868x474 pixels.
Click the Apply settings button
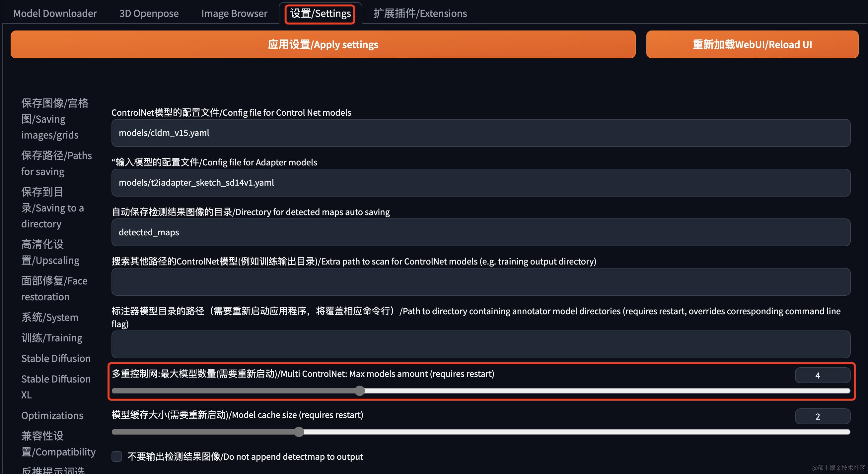pyautogui.click(x=323, y=44)
